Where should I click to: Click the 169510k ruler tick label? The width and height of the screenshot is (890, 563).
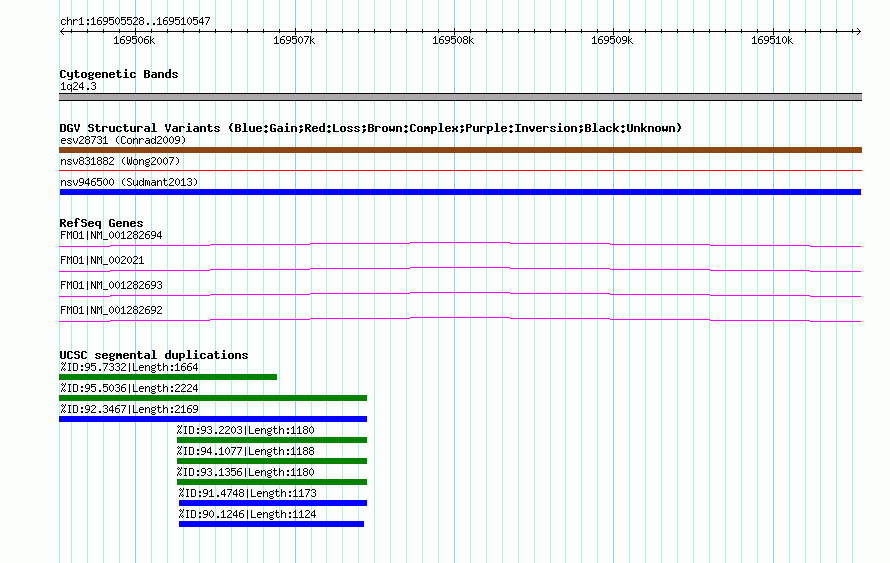[x=772, y=40]
